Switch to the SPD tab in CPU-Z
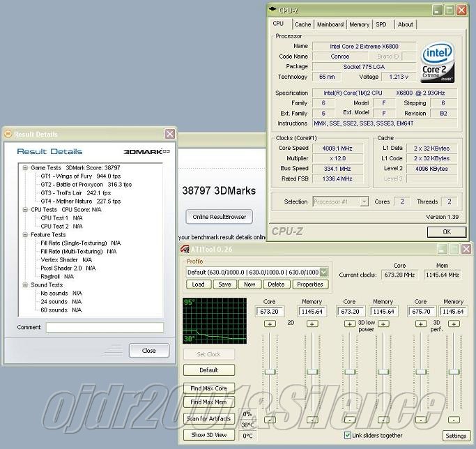 [381, 24]
